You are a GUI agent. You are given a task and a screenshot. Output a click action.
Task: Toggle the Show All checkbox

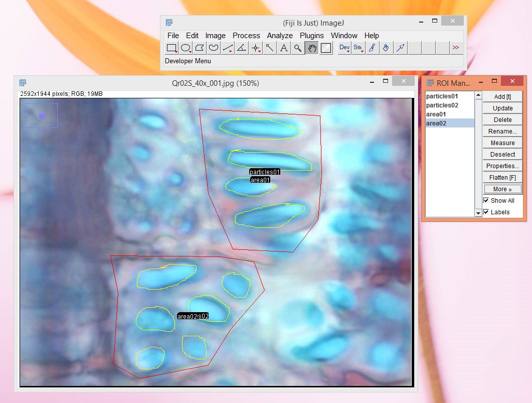click(x=486, y=200)
